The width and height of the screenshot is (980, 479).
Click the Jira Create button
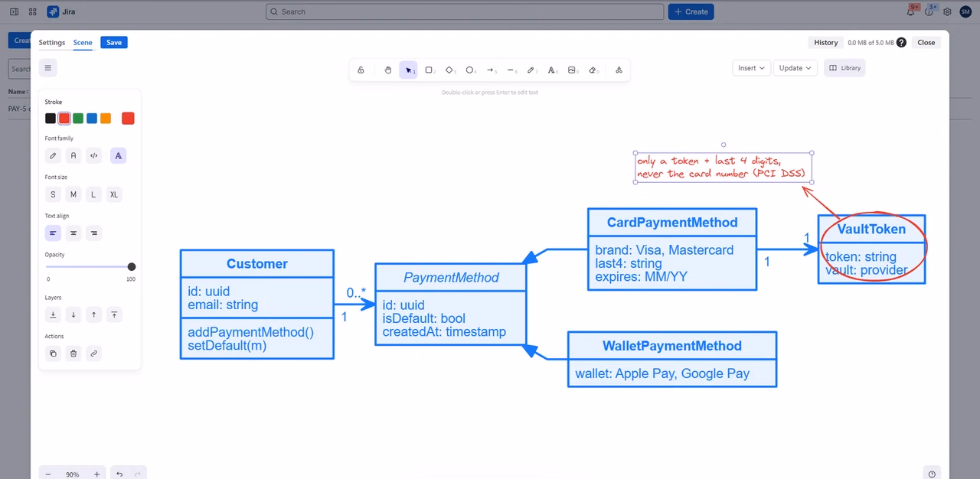coord(691,11)
